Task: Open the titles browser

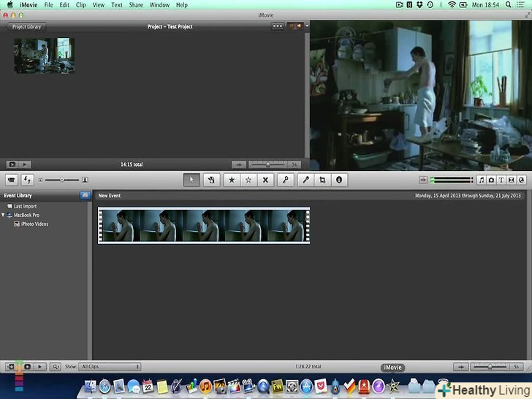Action: tap(501, 180)
